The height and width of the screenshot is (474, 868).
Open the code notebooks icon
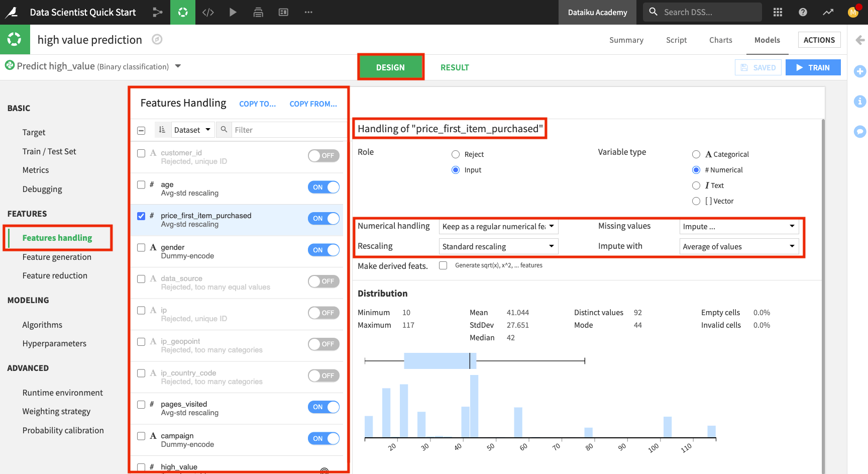coord(208,12)
